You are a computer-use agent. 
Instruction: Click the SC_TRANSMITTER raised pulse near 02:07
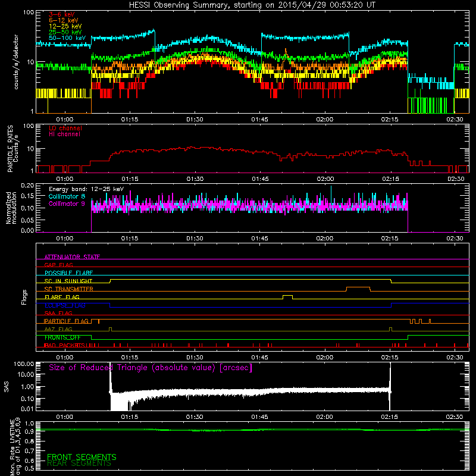click(358, 289)
